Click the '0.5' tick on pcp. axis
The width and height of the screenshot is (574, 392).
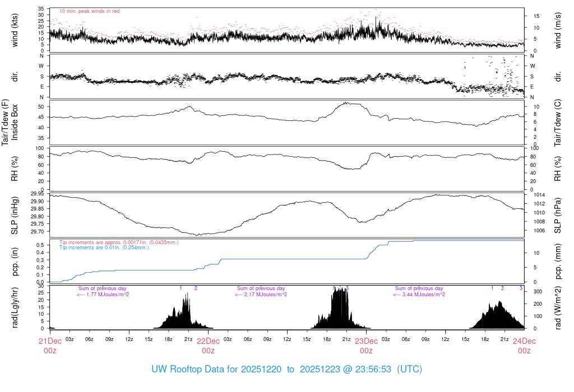(40, 245)
